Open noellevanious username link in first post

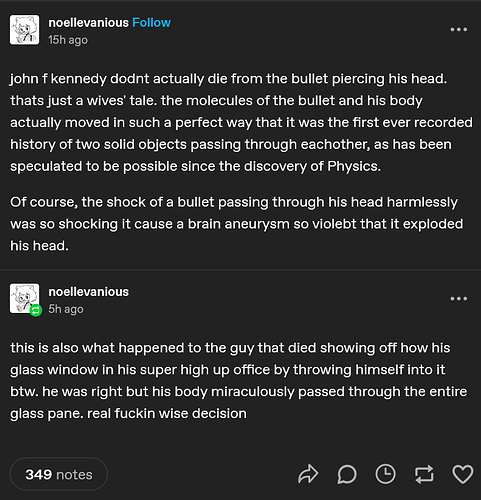tap(88, 23)
